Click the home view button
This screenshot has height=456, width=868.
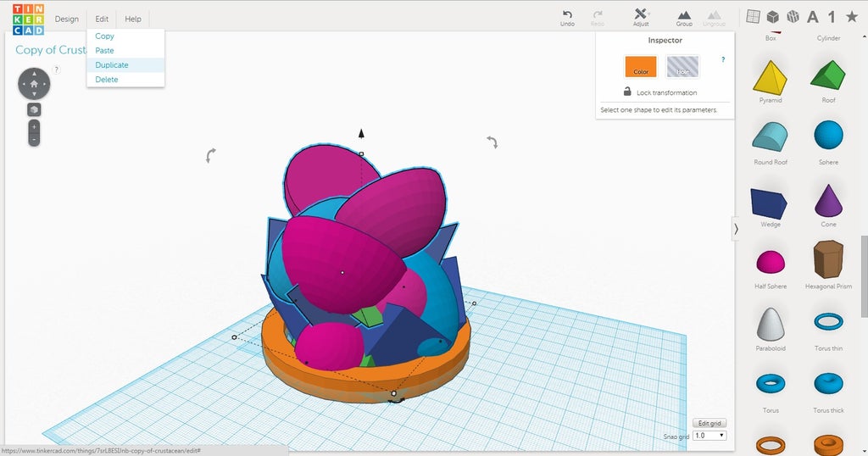coord(34,84)
